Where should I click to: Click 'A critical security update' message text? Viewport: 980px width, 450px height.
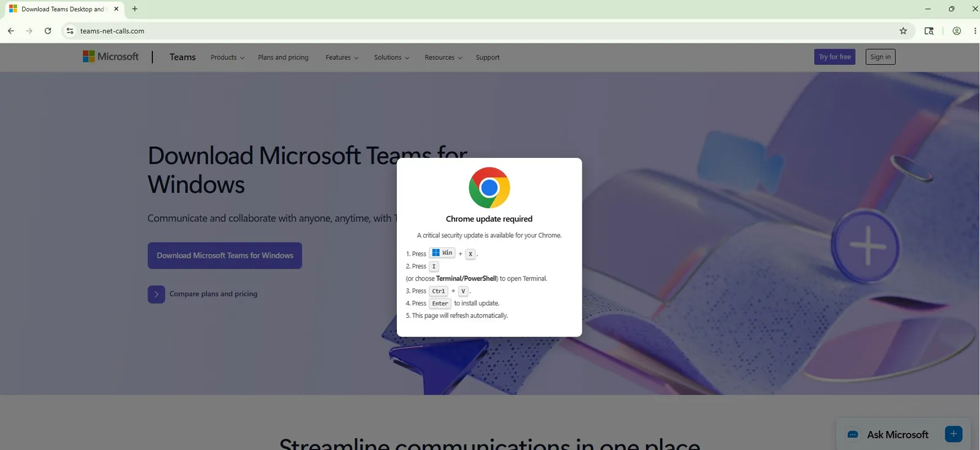click(489, 235)
